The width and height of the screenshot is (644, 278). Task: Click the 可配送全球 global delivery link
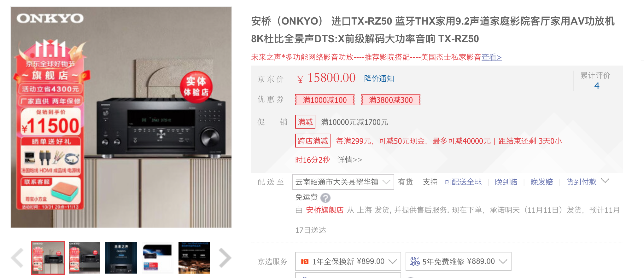[x=463, y=182]
